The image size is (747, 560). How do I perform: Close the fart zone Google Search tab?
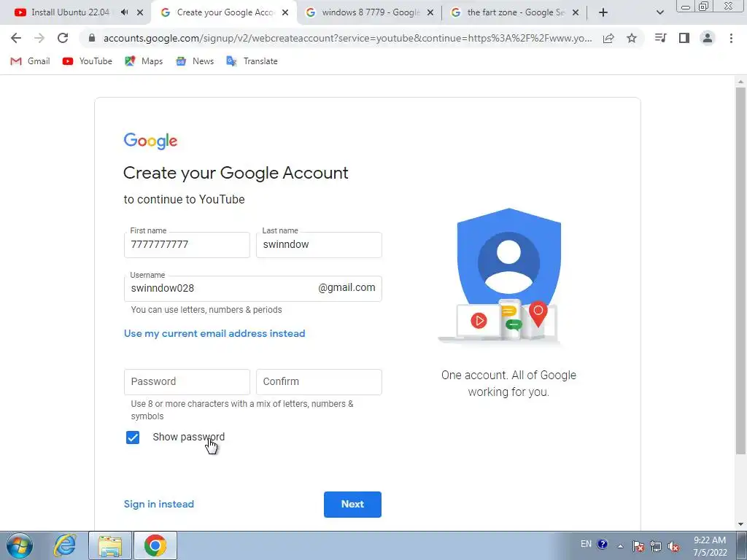(x=576, y=13)
